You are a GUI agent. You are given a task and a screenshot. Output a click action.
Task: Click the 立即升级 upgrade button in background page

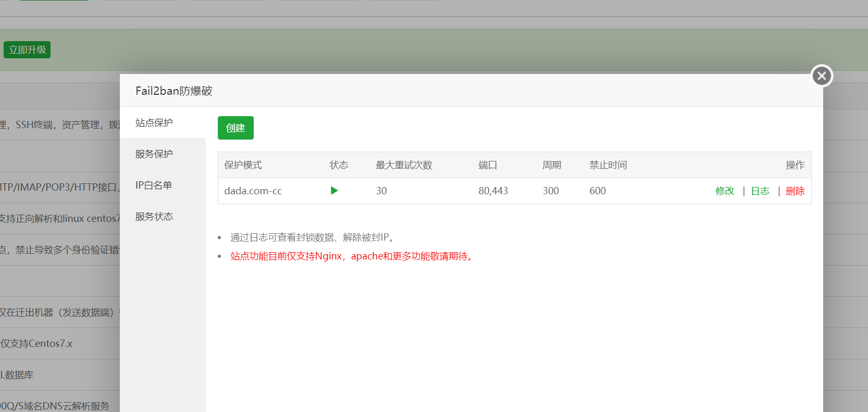point(27,50)
